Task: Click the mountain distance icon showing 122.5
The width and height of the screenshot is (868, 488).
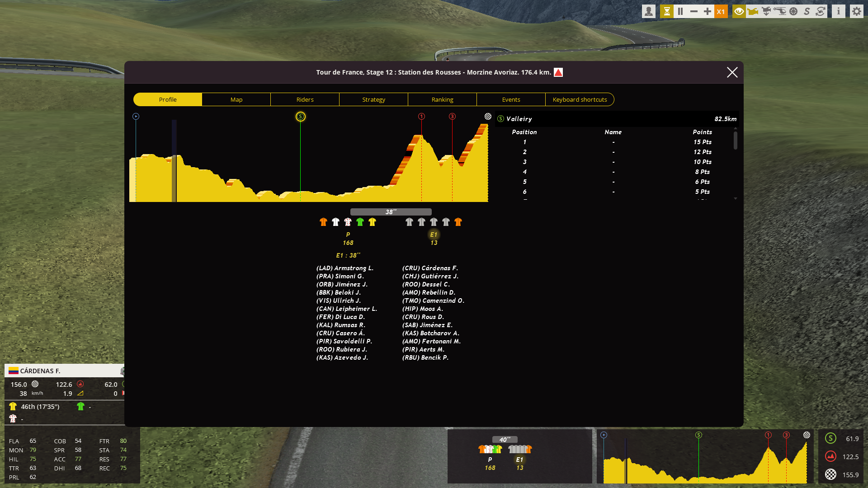Action: (830, 456)
